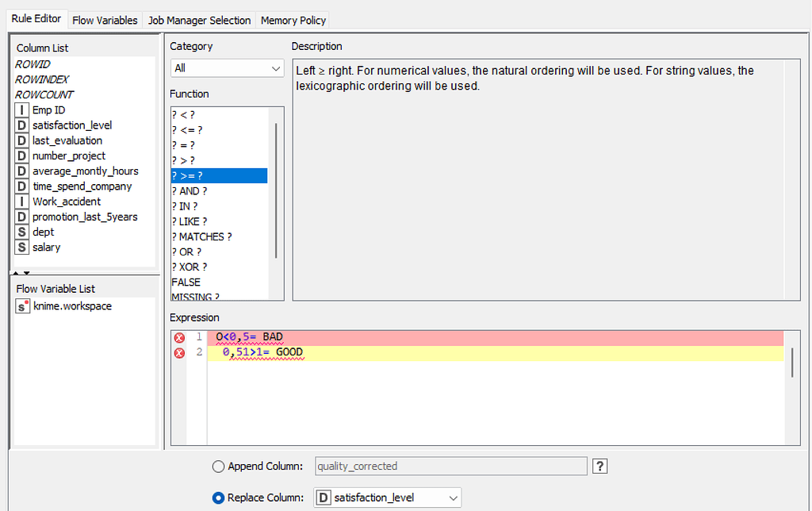Open the Replace Column dropdown

[452, 498]
